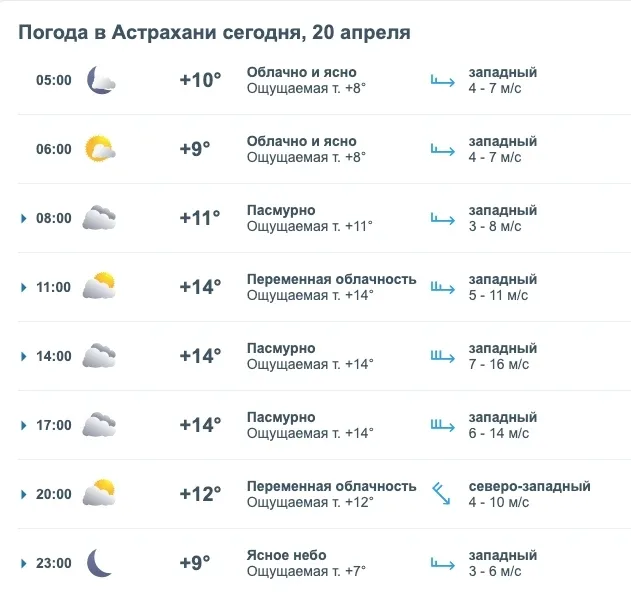Expand the 17:00 forecast row arrow

23,425
